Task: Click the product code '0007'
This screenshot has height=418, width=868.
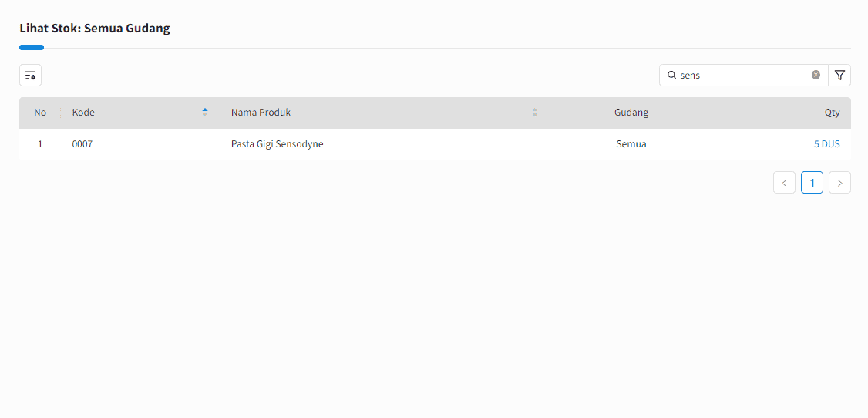Action: click(82, 144)
